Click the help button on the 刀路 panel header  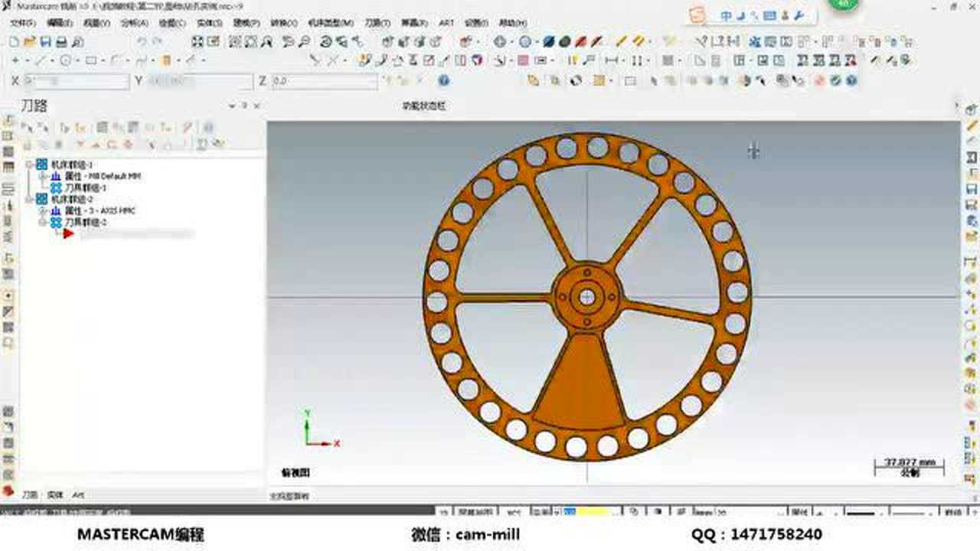(x=211, y=127)
